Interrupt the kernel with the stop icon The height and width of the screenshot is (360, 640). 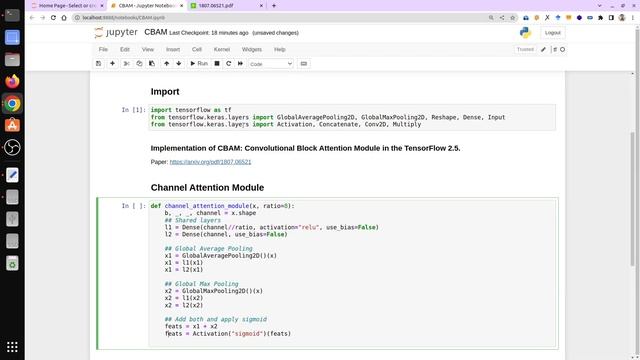(217, 64)
